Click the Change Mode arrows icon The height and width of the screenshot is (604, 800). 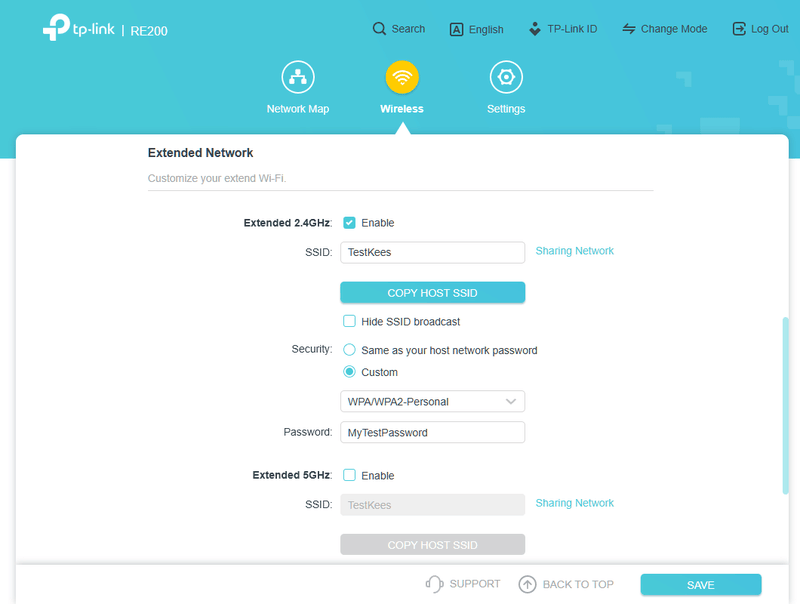click(x=629, y=29)
